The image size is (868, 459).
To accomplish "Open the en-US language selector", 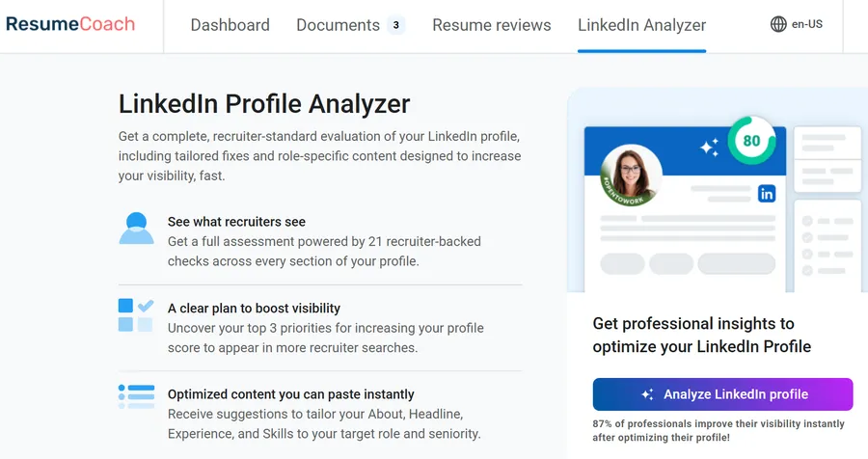I will point(806,25).
